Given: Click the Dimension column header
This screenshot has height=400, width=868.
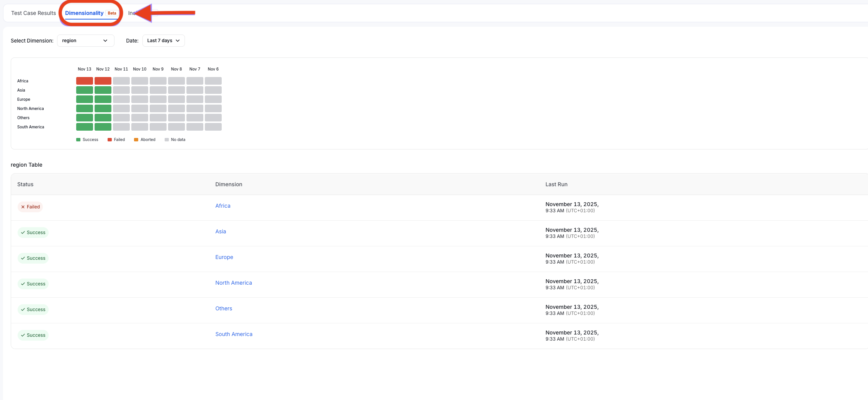Looking at the screenshot, I should pos(229,184).
